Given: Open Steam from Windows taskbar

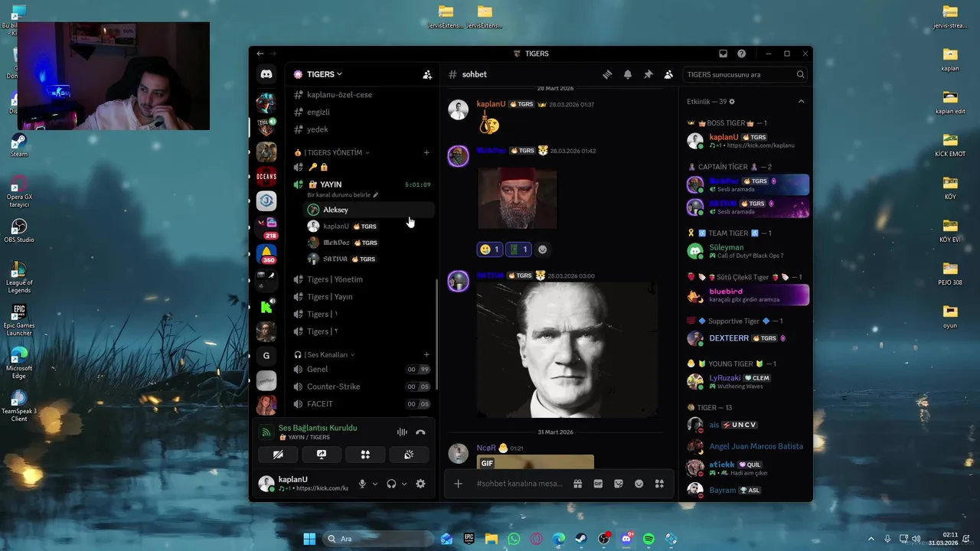Looking at the screenshot, I should point(581,539).
